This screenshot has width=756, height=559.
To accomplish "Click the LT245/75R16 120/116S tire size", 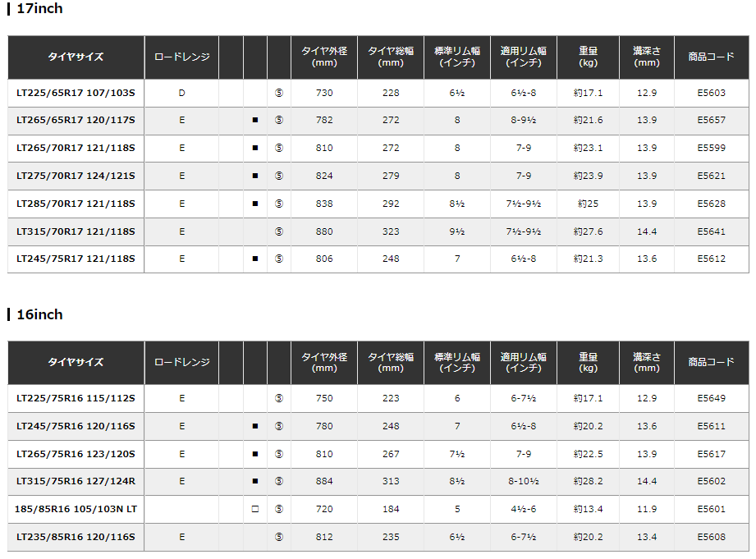I will pyautogui.click(x=76, y=426).
